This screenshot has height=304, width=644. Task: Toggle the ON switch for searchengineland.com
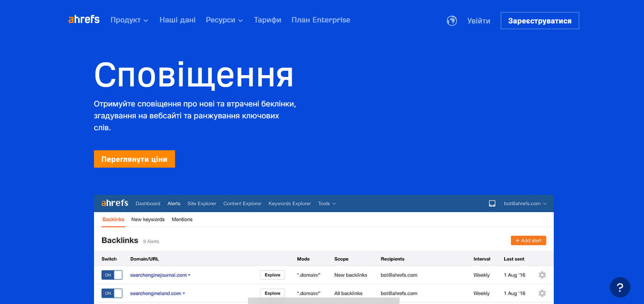[x=112, y=293]
